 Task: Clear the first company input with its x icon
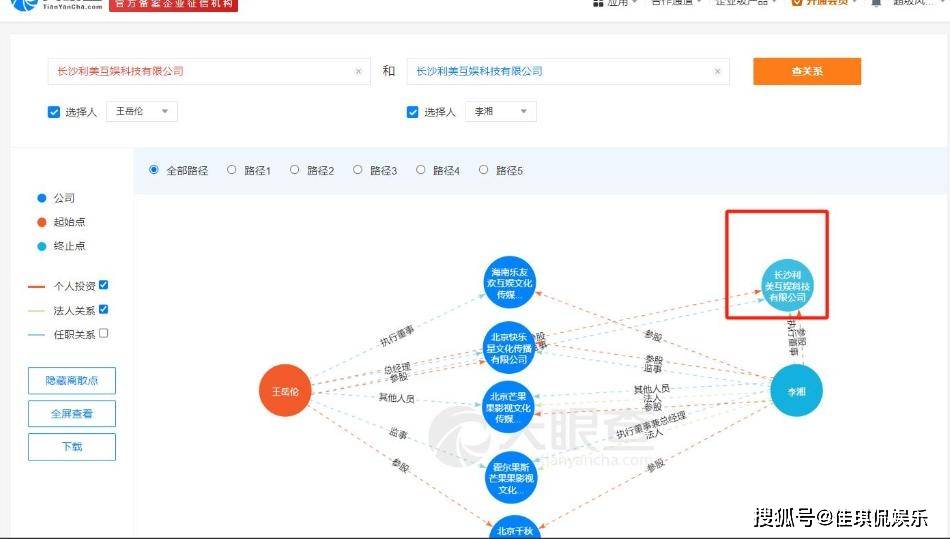coord(358,71)
